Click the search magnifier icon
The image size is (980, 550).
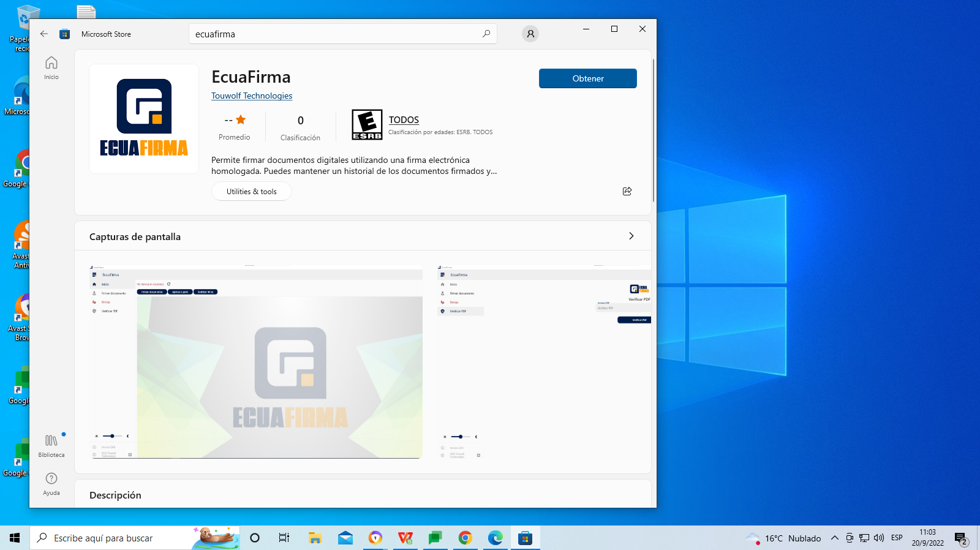coord(486,34)
